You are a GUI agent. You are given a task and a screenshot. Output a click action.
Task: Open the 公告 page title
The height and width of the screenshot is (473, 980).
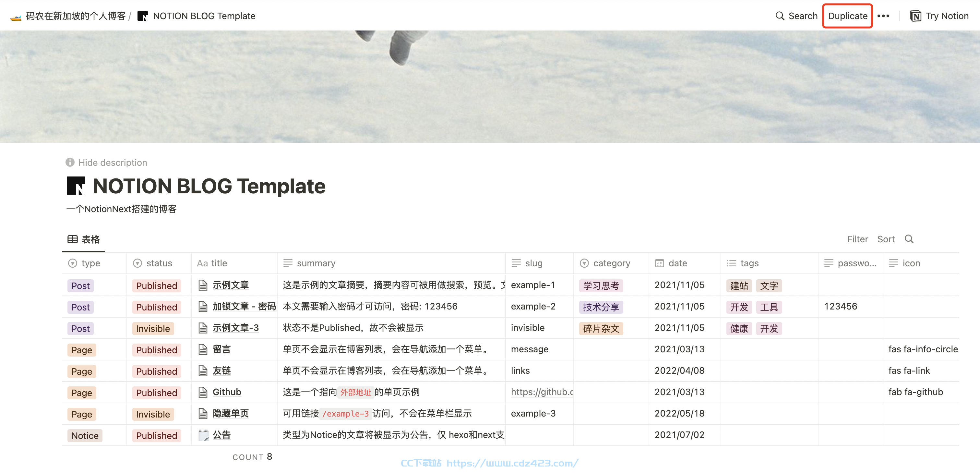222,435
